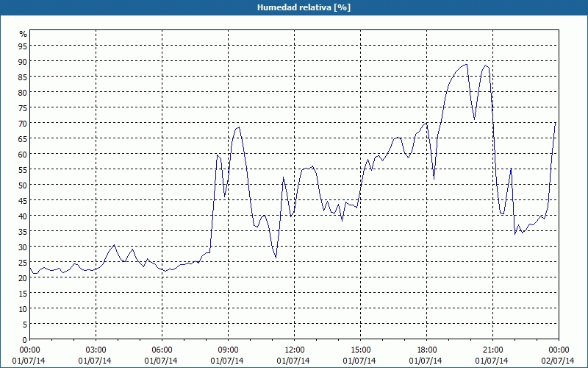
Task: Click the 01/07/14 date under 12:00
Action: (293, 361)
